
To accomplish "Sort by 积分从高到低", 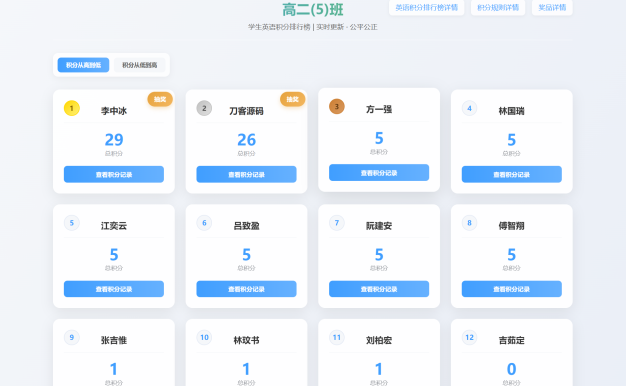I will [83, 65].
